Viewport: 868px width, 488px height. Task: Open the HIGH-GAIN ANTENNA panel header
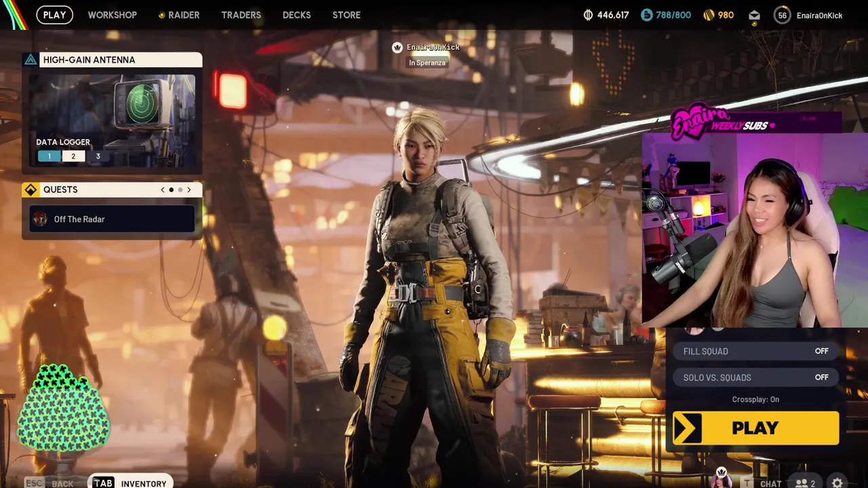point(113,60)
